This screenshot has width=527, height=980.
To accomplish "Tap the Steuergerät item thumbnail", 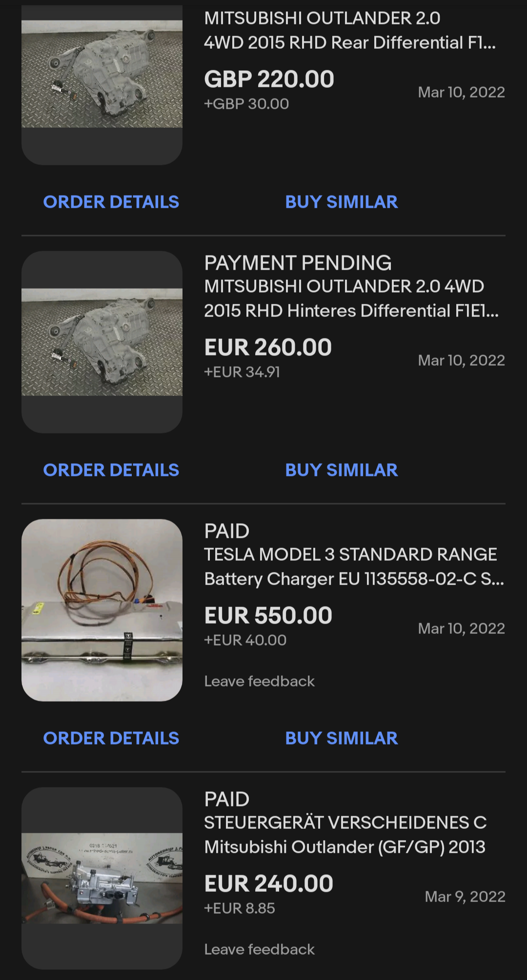I will [101, 878].
